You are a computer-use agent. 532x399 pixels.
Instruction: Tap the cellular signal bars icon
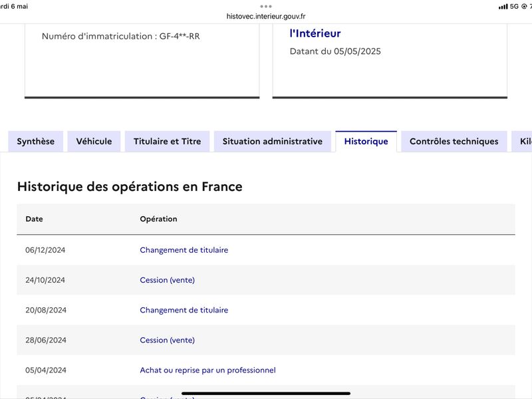503,7
